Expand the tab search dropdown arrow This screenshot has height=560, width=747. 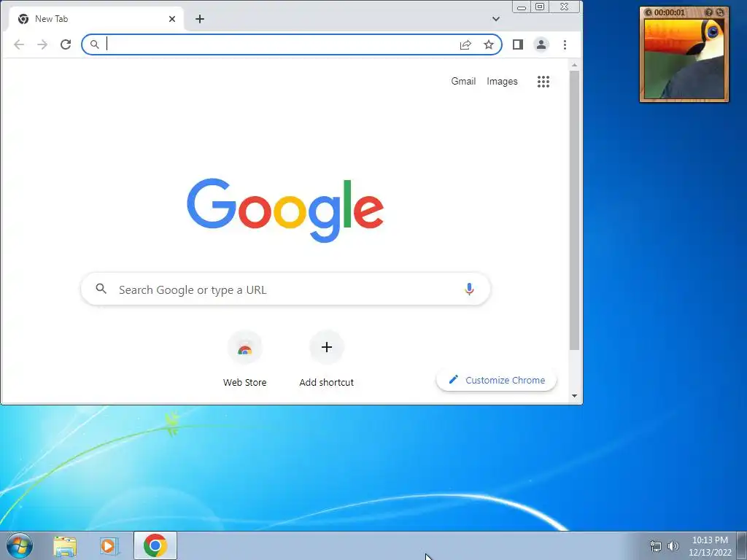tap(496, 19)
